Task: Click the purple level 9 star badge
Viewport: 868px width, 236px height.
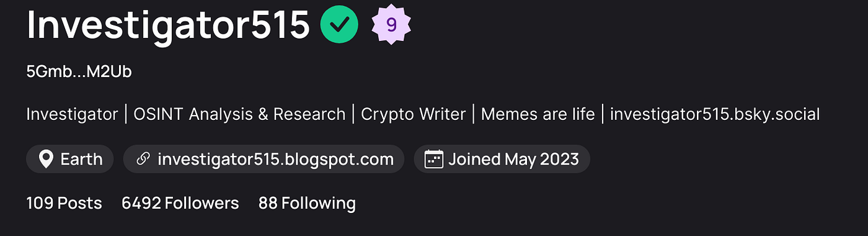Action: [x=391, y=24]
